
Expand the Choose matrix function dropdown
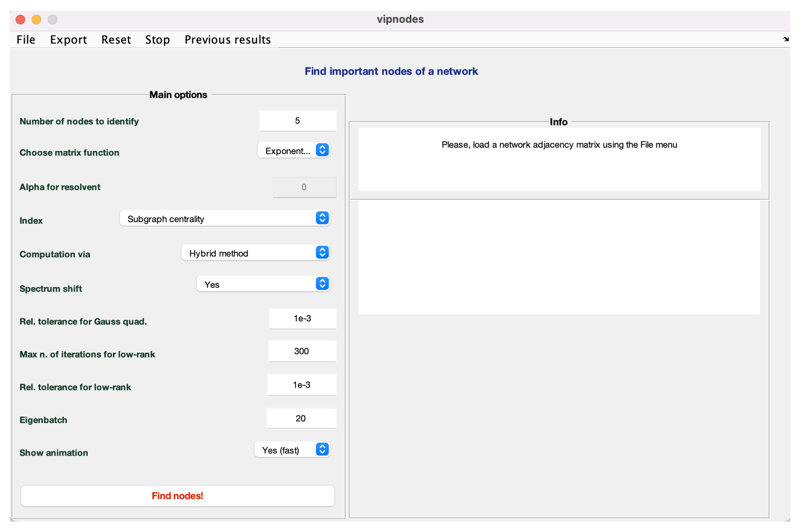[x=294, y=150]
